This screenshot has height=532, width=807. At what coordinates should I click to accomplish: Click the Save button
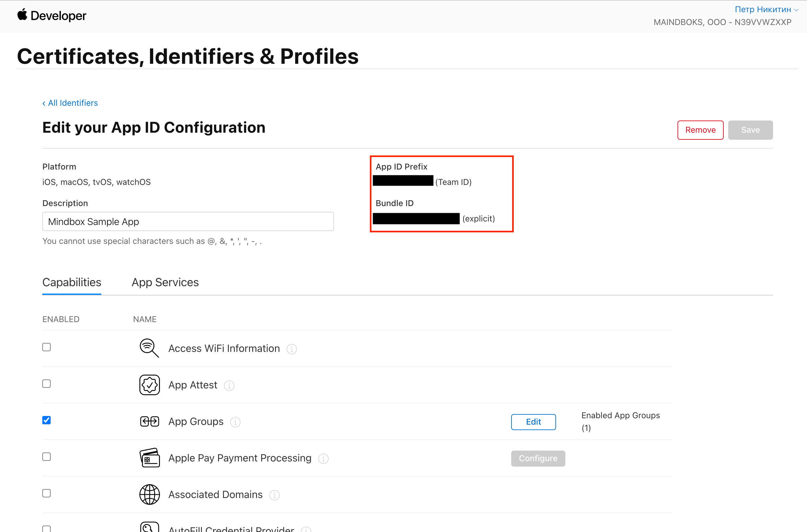(x=750, y=130)
